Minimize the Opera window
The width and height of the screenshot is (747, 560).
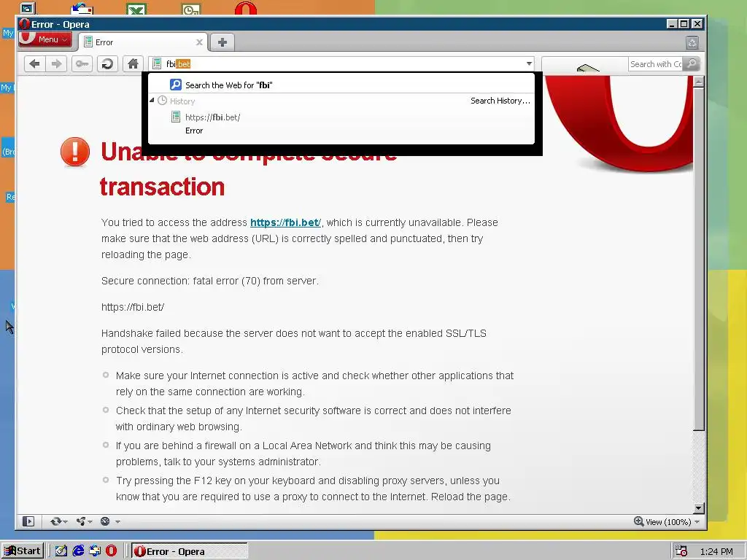pyautogui.click(x=672, y=24)
